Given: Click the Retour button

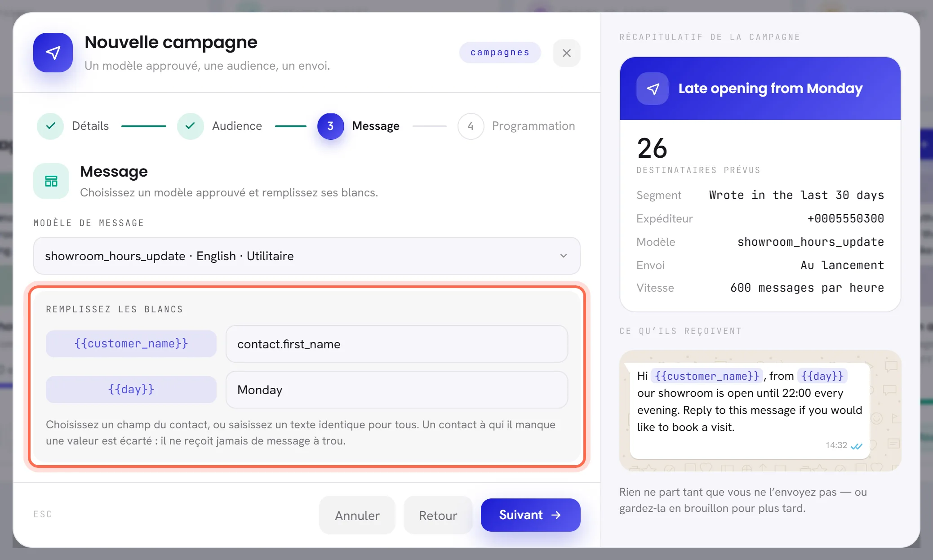Looking at the screenshot, I should (438, 515).
